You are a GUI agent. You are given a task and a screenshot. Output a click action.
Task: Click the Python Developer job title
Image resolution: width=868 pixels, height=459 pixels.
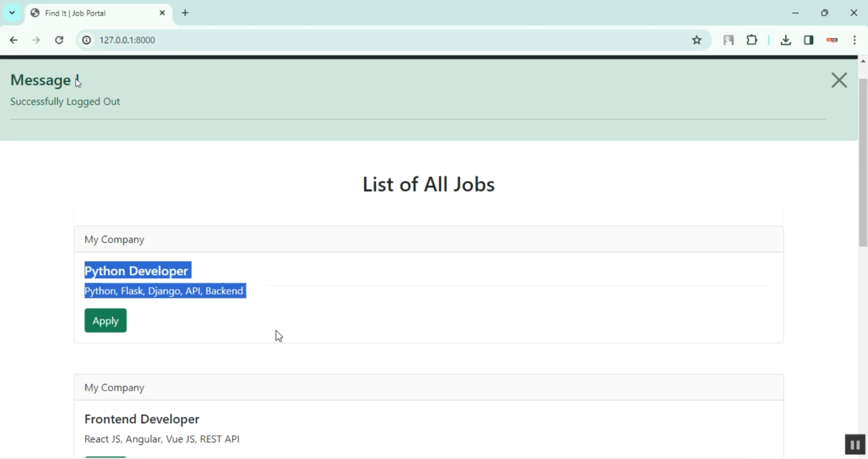coord(137,271)
